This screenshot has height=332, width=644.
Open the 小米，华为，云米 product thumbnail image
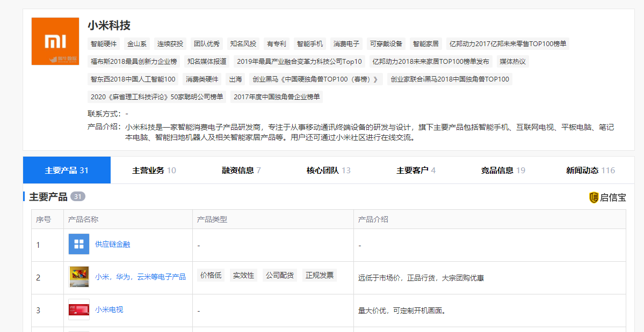point(79,277)
